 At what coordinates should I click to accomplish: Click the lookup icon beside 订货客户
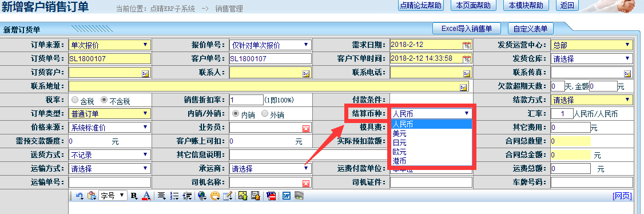145,73
